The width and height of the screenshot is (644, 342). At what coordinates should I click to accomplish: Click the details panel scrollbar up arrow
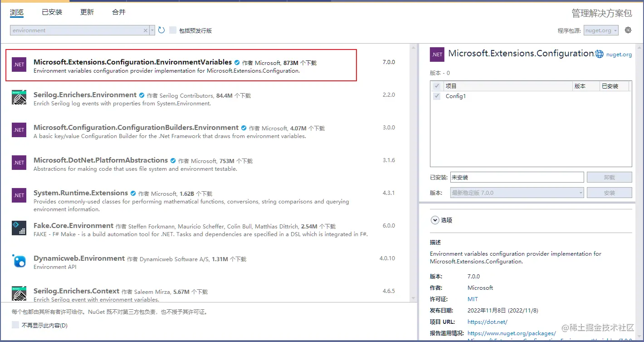coord(639,47)
